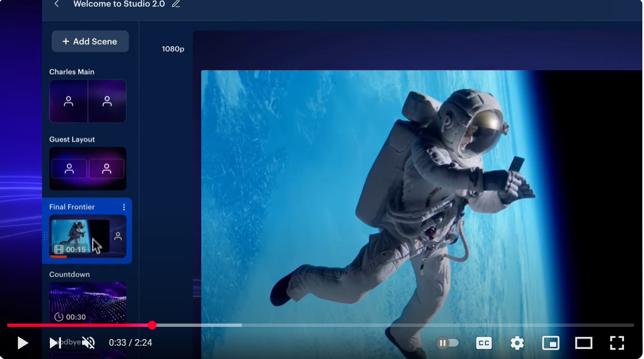This screenshot has width=644, height=359.
Task: Select the Guest Layout scene thumbnail
Action: coord(88,168)
